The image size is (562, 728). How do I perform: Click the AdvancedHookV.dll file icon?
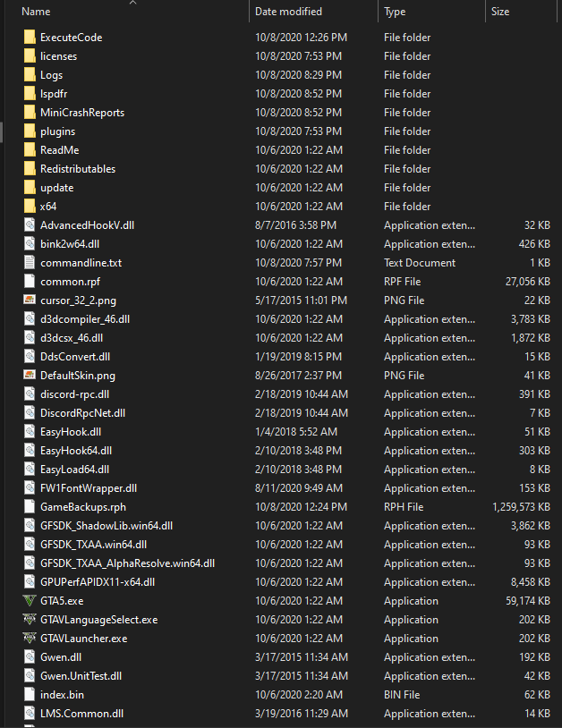[x=30, y=225]
